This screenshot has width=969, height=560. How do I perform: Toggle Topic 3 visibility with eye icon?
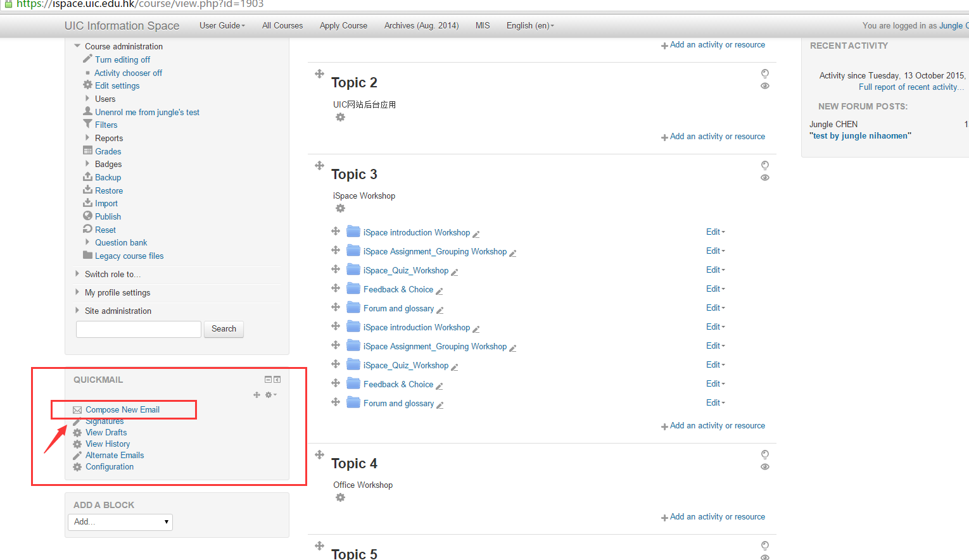pos(765,178)
